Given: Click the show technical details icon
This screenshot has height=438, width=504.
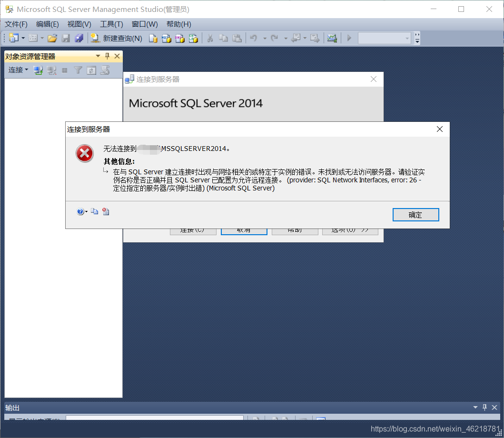Looking at the screenshot, I should click(x=106, y=211).
